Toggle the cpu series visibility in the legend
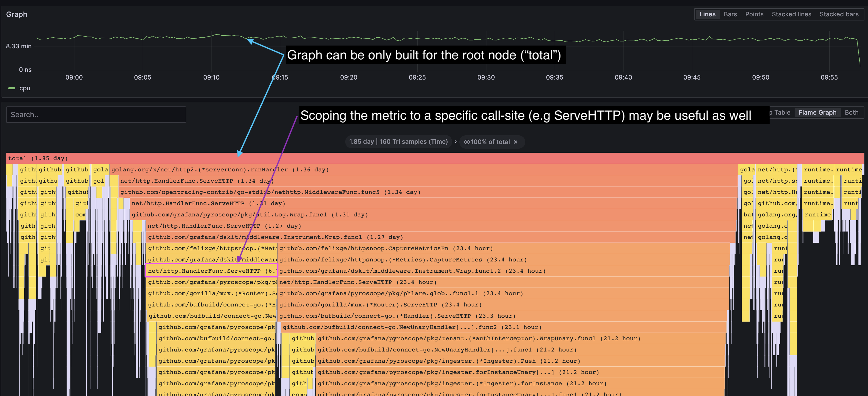 25,88
